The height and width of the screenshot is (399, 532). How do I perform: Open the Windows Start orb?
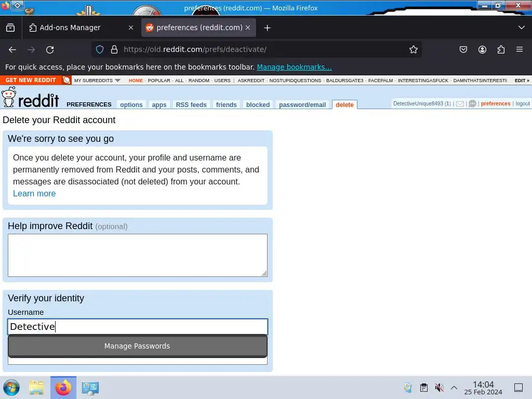pyautogui.click(x=11, y=388)
